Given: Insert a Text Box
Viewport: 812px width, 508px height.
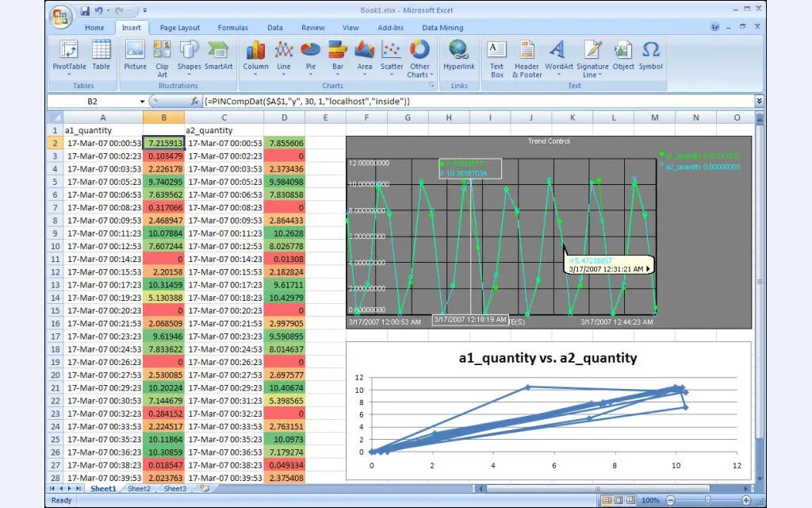Looking at the screenshot, I should click(496, 59).
